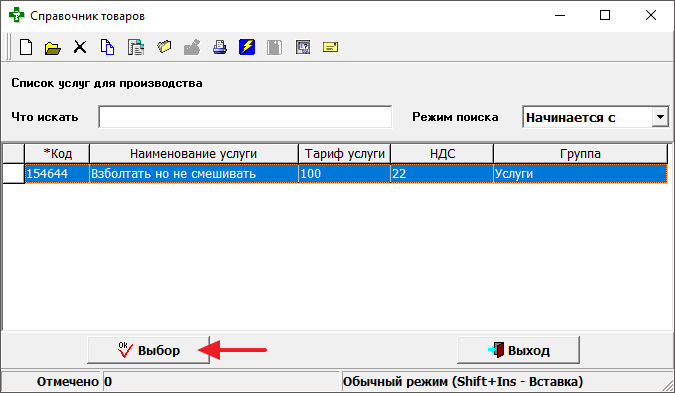675x393 pixels.
Task: Click Тариф услуги column header
Action: 344,154
